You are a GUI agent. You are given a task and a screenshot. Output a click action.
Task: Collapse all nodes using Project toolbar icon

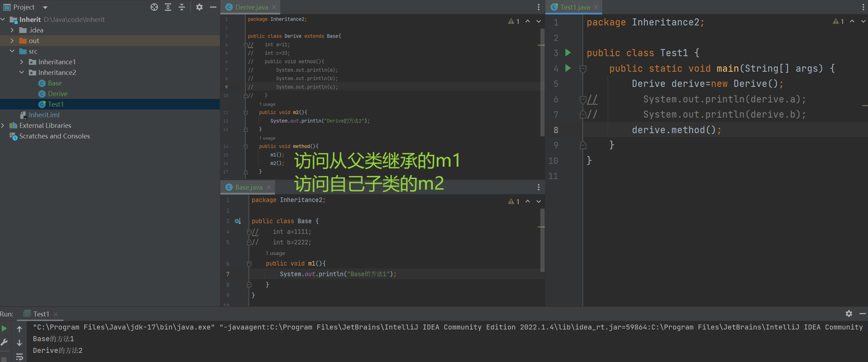181,7
